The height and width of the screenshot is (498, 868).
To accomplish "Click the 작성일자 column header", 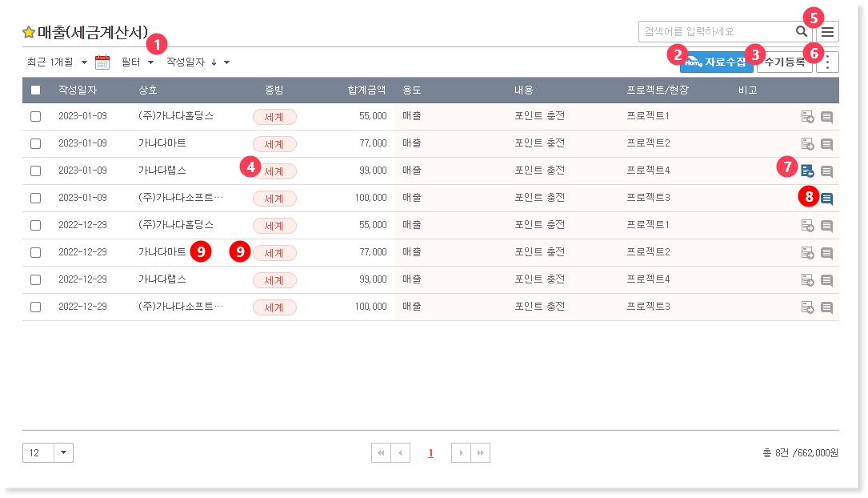I will click(78, 90).
